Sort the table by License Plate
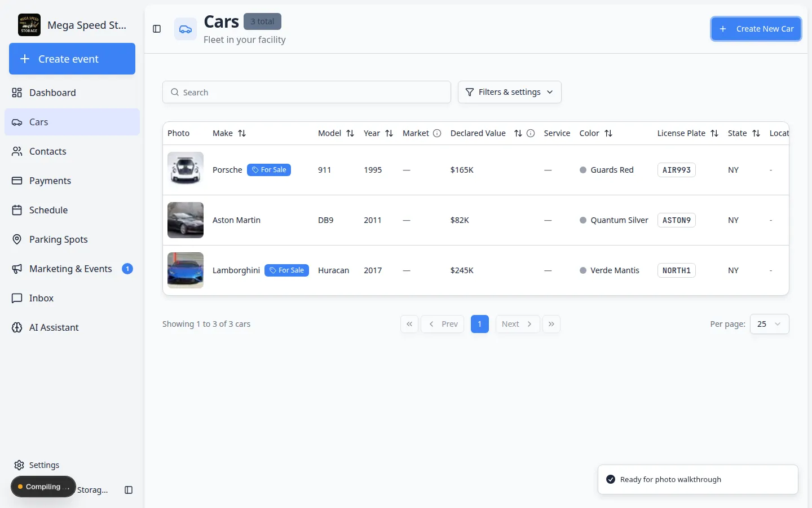This screenshot has height=508, width=812. tap(714, 133)
